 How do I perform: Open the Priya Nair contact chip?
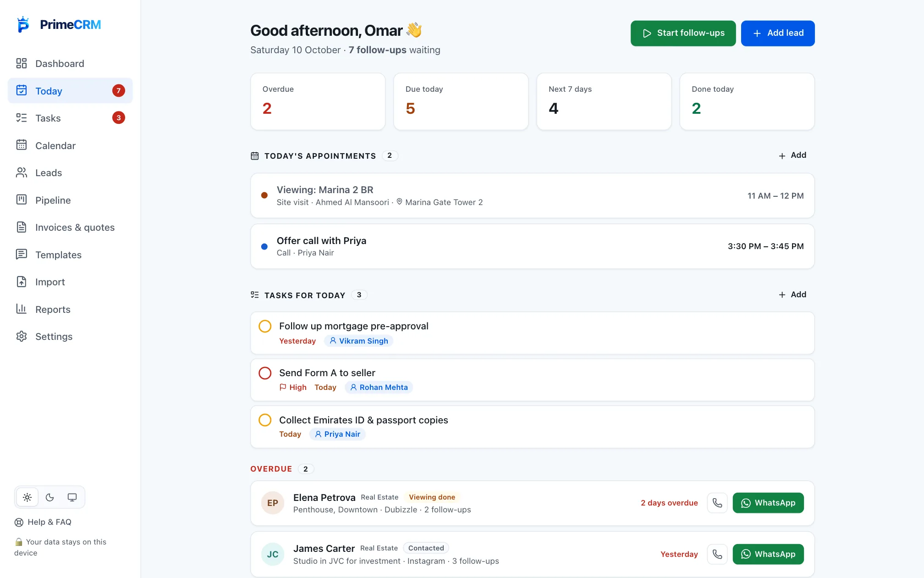(337, 434)
